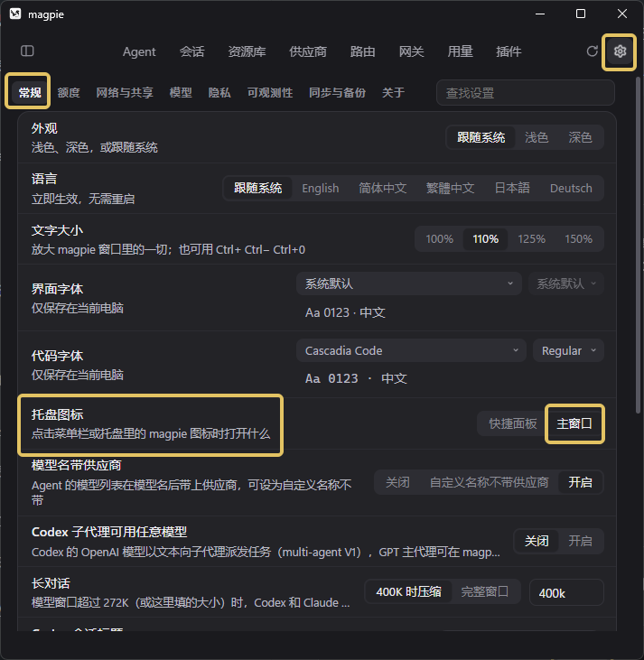The image size is (644, 660).
Task: Switch to the 网关 tab
Action: (x=412, y=51)
